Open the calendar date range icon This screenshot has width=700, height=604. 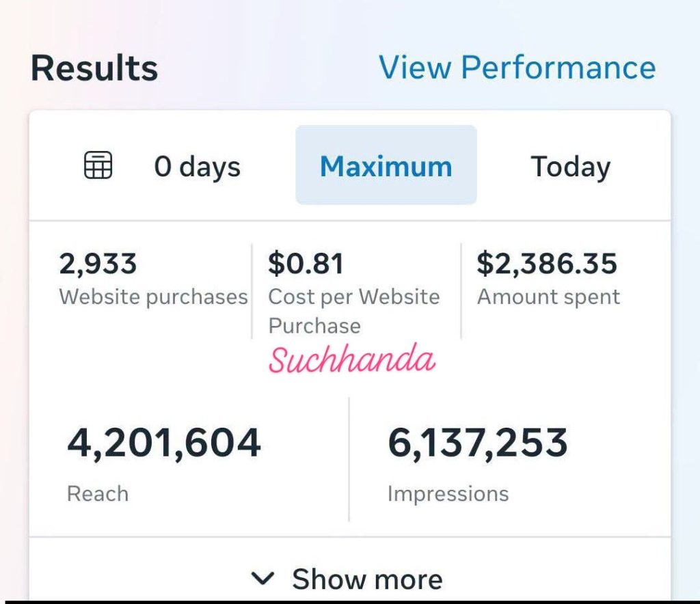pyautogui.click(x=98, y=165)
